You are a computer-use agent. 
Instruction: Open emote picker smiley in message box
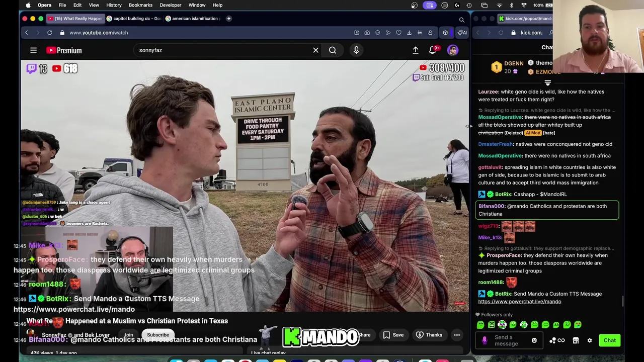point(534,340)
